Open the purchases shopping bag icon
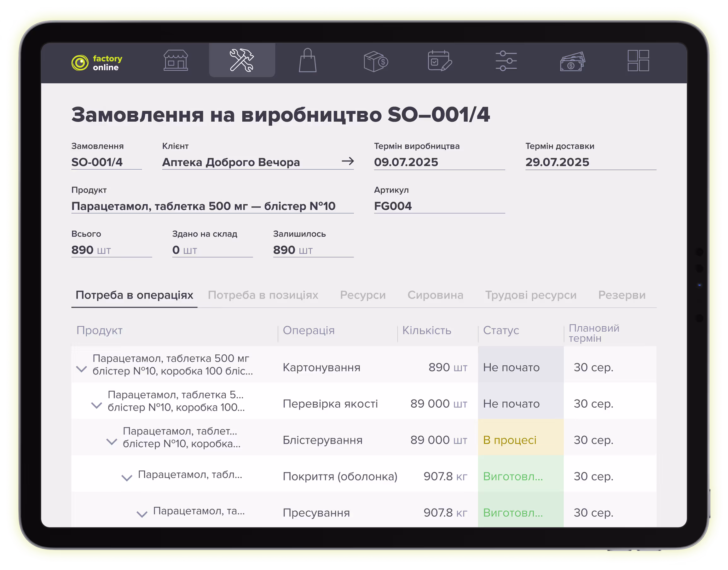The image size is (728, 570). pyautogui.click(x=307, y=61)
